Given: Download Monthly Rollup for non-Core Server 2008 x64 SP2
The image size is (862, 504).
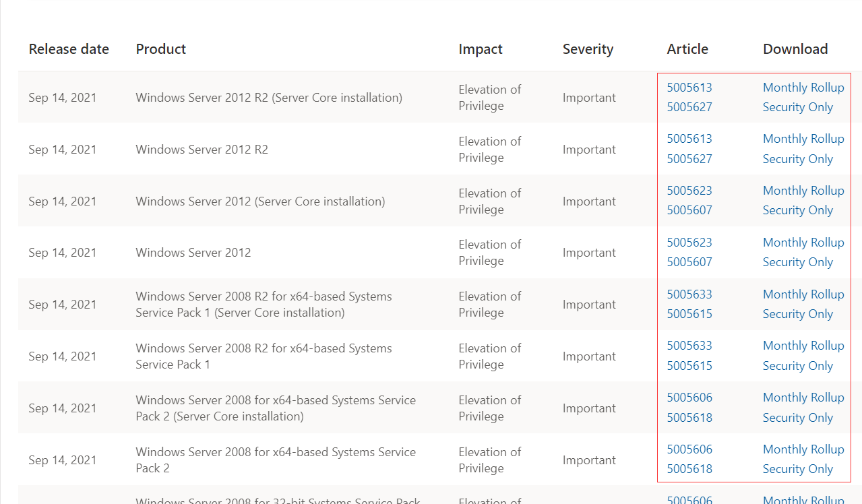Looking at the screenshot, I should [803, 449].
